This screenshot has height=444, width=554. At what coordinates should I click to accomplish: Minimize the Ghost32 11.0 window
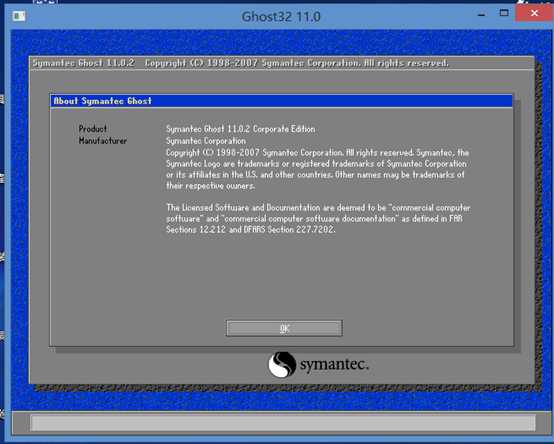pos(481,15)
